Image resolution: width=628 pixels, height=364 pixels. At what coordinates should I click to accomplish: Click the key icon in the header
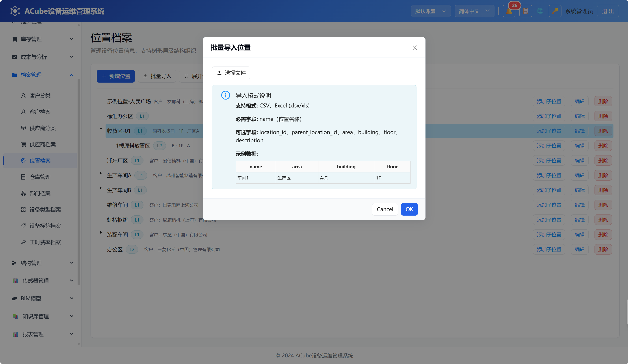point(555,11)
